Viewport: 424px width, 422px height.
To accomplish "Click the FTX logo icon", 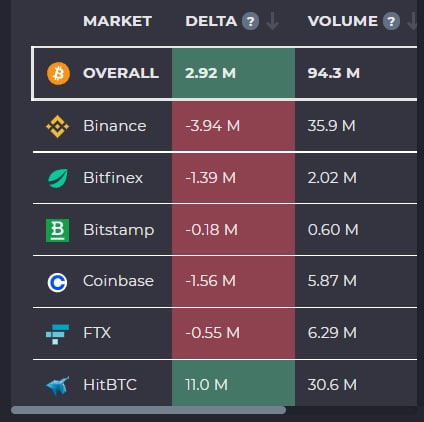I will [57, 334].
